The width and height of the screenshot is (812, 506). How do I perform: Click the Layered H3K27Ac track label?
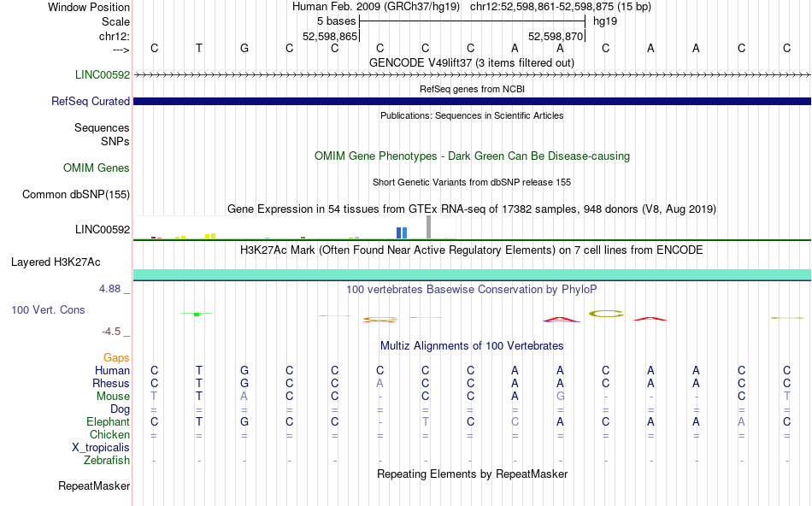tap(56, 262)
